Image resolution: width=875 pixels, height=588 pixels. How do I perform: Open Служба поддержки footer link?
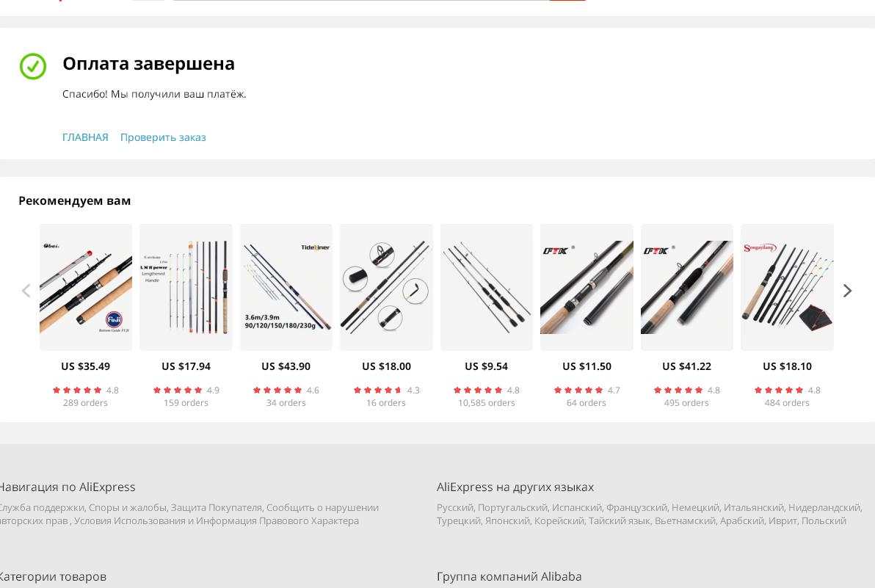tap(42, 508)
